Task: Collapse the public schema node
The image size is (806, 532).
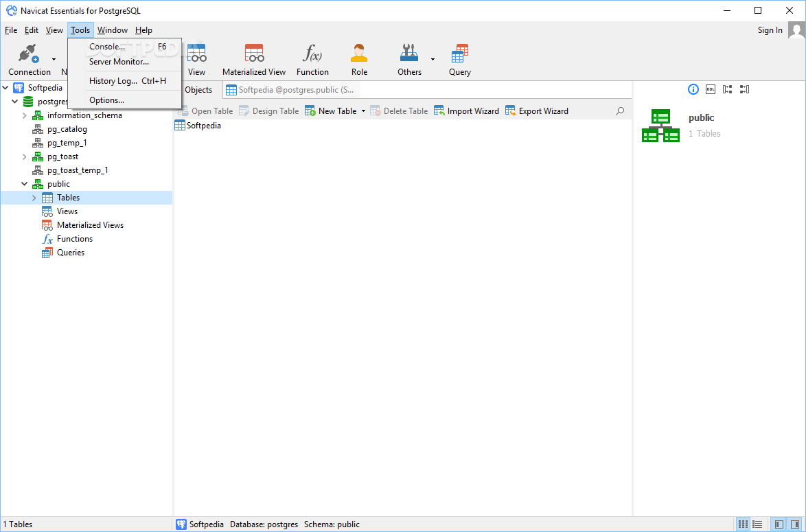Action: [25, 184]
